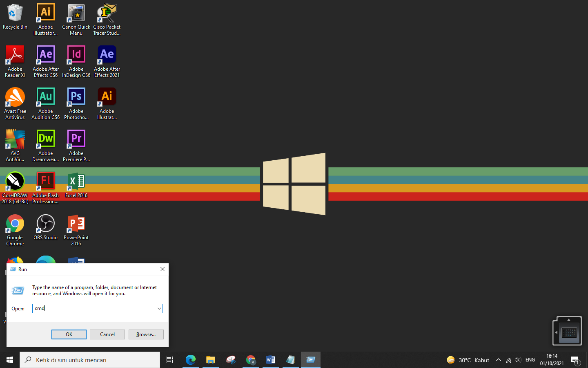Open Word from the taskbar

[271, 360]
